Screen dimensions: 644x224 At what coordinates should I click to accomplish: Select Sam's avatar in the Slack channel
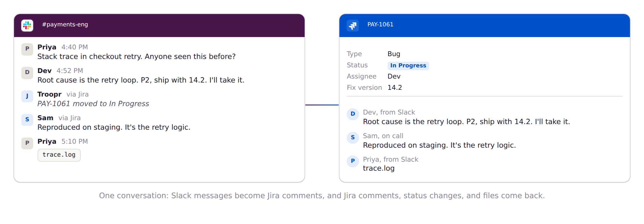[27, 120]
